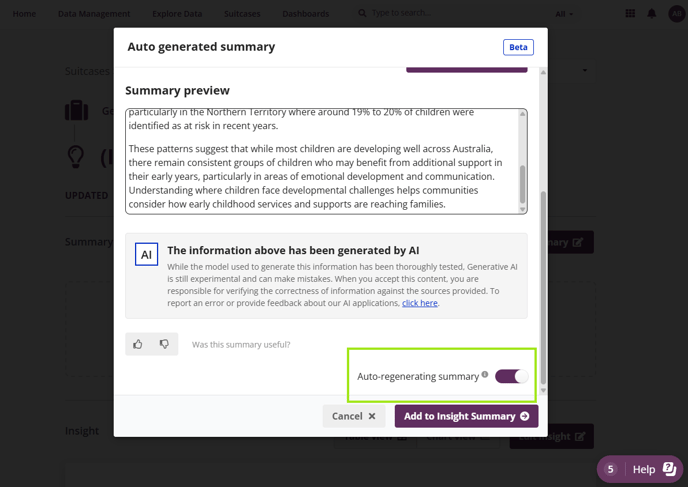Cancel the auto generated summary dialog
Image resolution: width=688 pixels, height=487 pixels.
[354, 416]
